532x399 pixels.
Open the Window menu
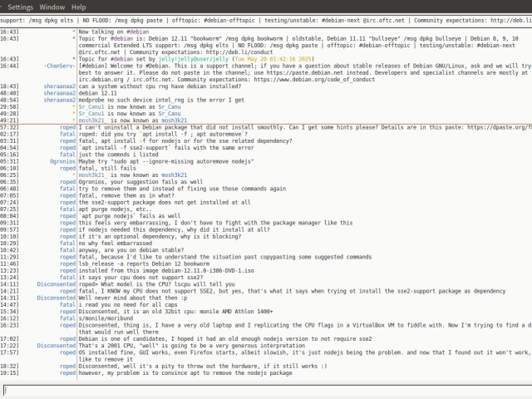coord(52,7)
